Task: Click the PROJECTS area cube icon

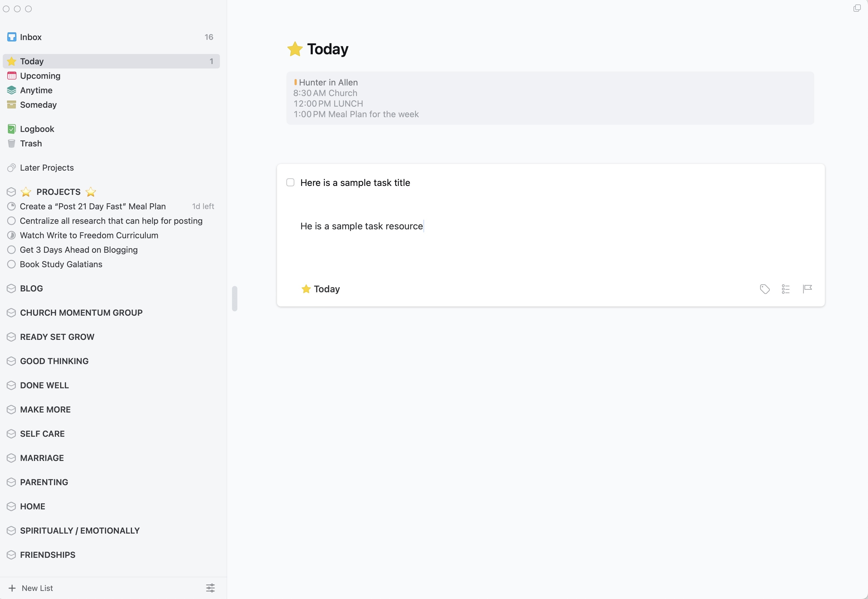Action: pos(11,192)
